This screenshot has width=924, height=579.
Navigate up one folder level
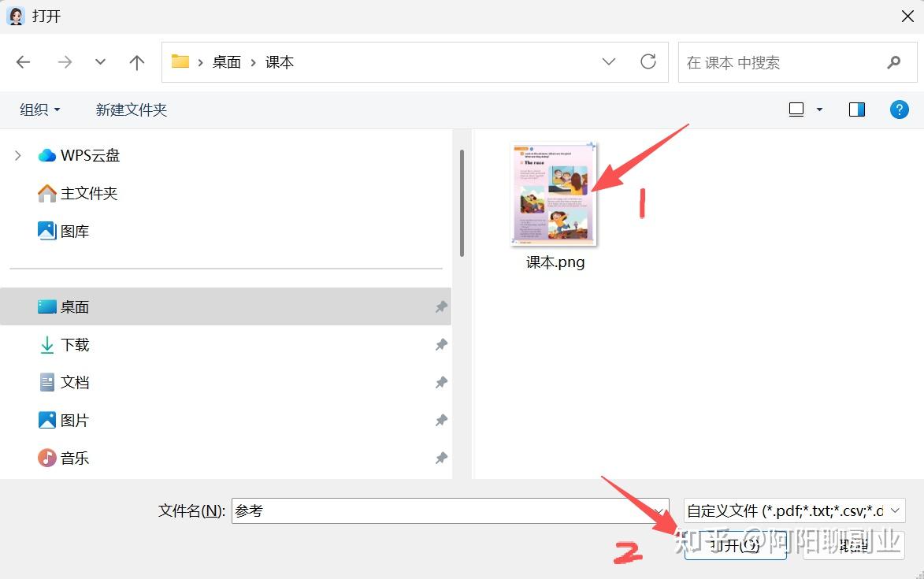click(x=137, y=62)
